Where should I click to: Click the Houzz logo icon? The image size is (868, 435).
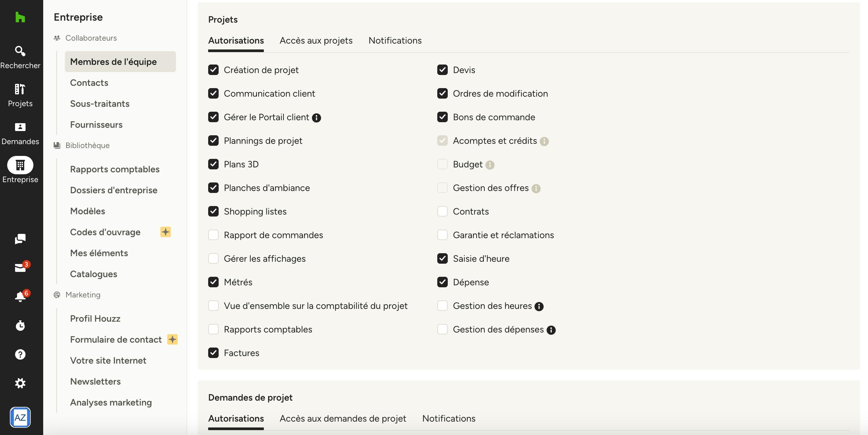pos(20,17)
